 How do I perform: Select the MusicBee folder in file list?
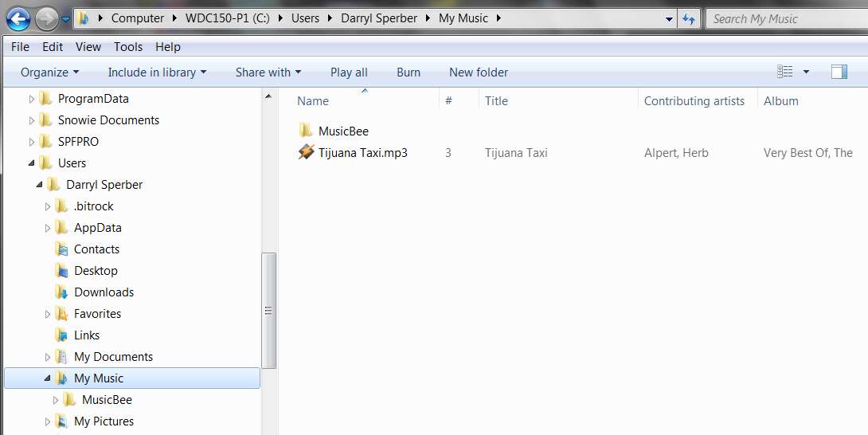click(343, 131)
